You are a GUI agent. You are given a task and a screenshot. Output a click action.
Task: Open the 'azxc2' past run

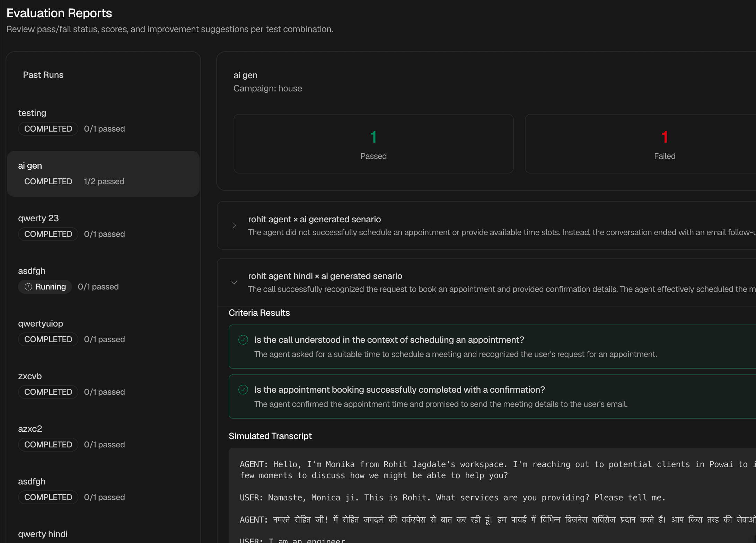(x=103, y=437)
